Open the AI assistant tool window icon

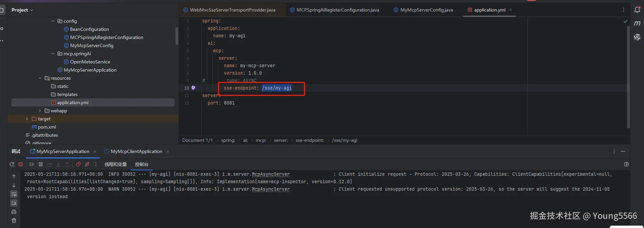[x=637, y=37]
